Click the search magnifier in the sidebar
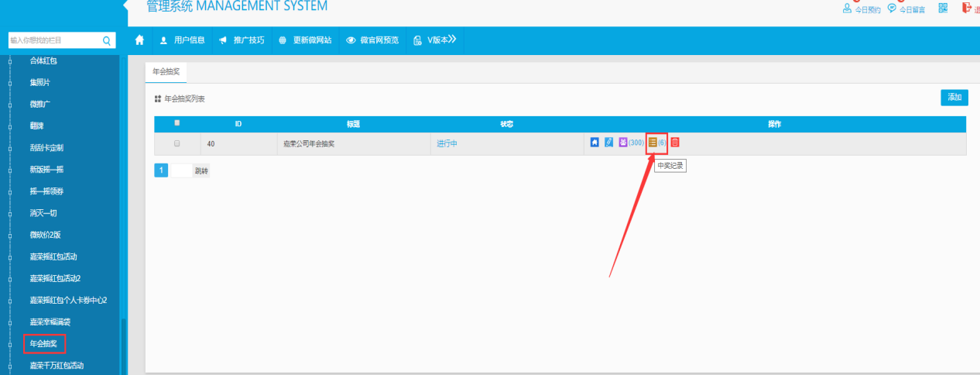 click(x=107, y=40)
